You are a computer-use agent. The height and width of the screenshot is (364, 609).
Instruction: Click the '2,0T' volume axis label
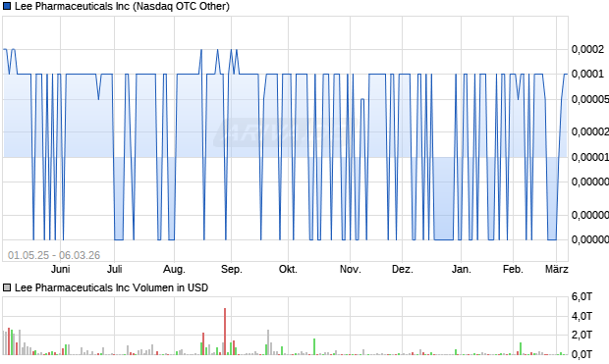coord(581,335)
